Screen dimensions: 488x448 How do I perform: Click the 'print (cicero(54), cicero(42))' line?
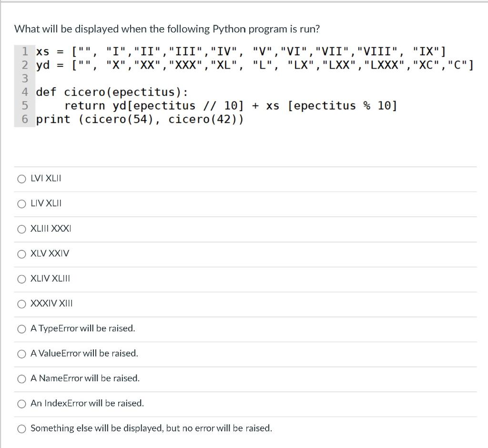click(x=140, y=119)
